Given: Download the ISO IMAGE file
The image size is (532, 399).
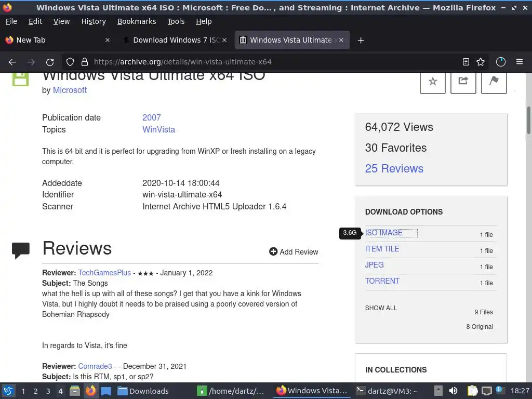Looking at the screenshot, I should (x=383, y=233).
